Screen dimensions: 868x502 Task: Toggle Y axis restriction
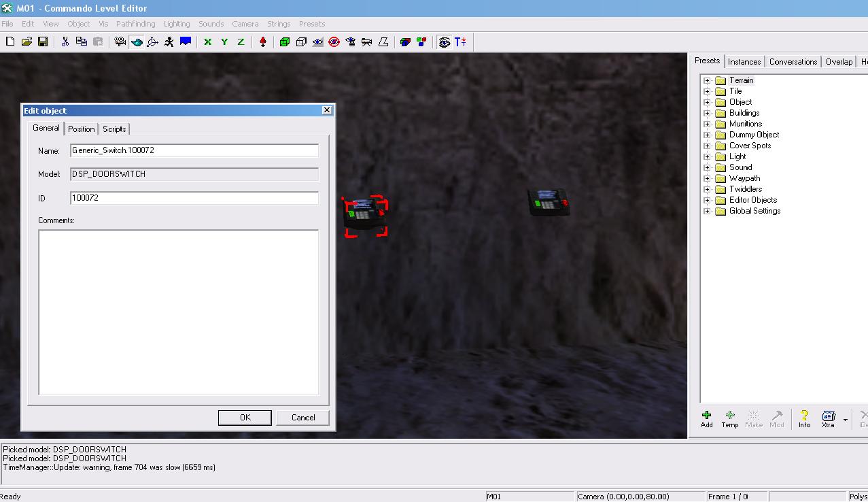(224, 42)
